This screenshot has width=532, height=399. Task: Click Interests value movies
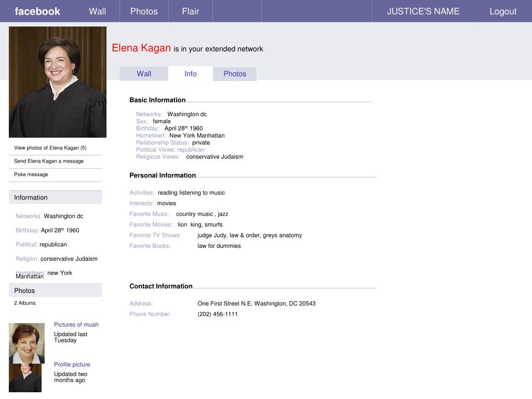click(x=167, y=203)
